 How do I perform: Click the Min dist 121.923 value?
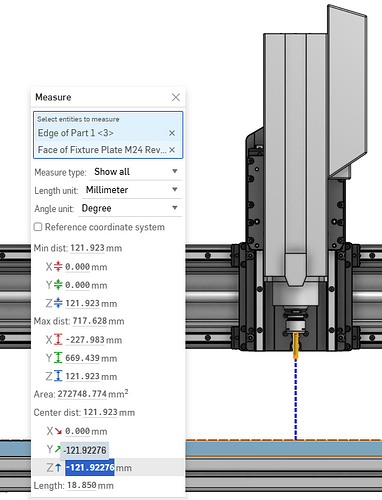point(87,248)
